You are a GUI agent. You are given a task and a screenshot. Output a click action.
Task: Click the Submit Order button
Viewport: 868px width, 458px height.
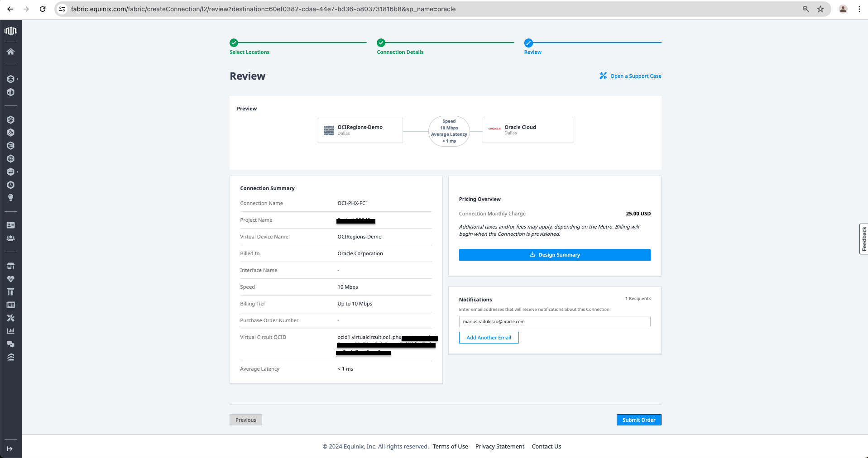click(638, 420)
